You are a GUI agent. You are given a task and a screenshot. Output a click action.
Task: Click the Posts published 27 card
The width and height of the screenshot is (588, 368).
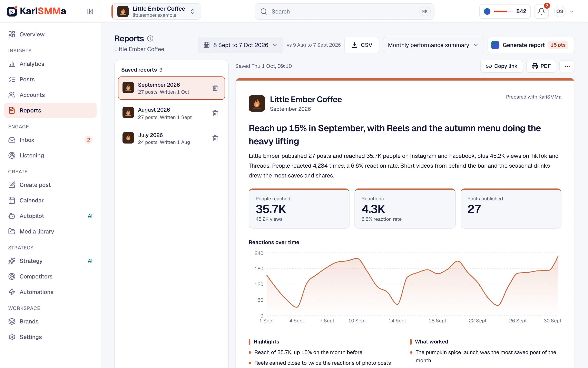[511, 209]
